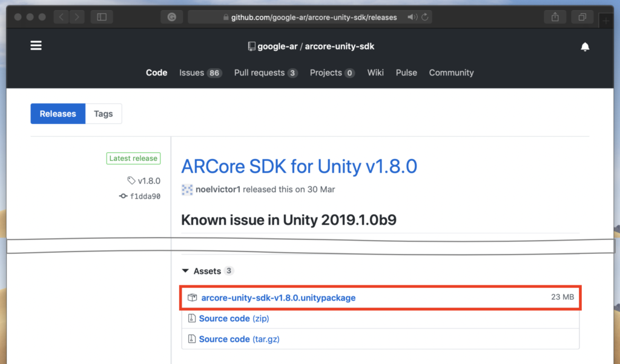Open the site navigation hamburger menu
This screenshot has height=364, width=620.
click(x=36, y=45)
